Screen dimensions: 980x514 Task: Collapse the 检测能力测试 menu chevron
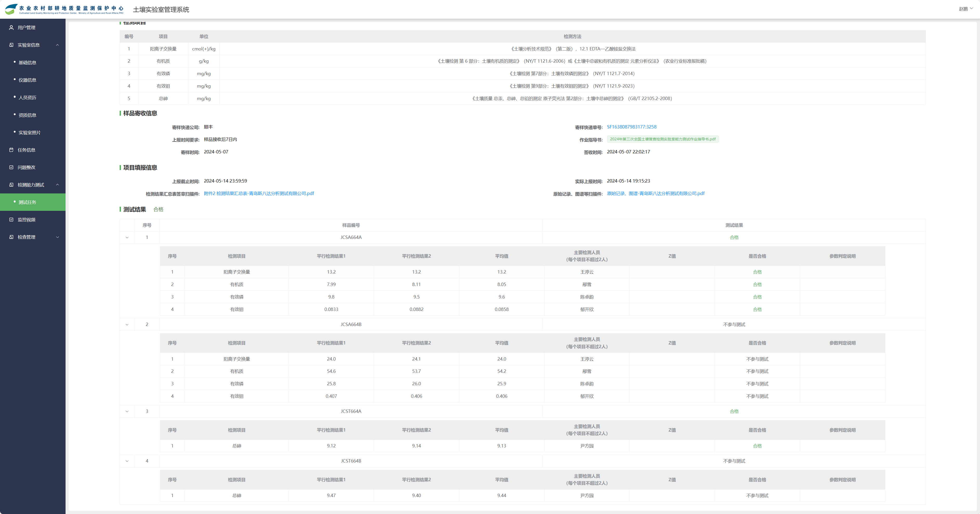tap(57, 185)
